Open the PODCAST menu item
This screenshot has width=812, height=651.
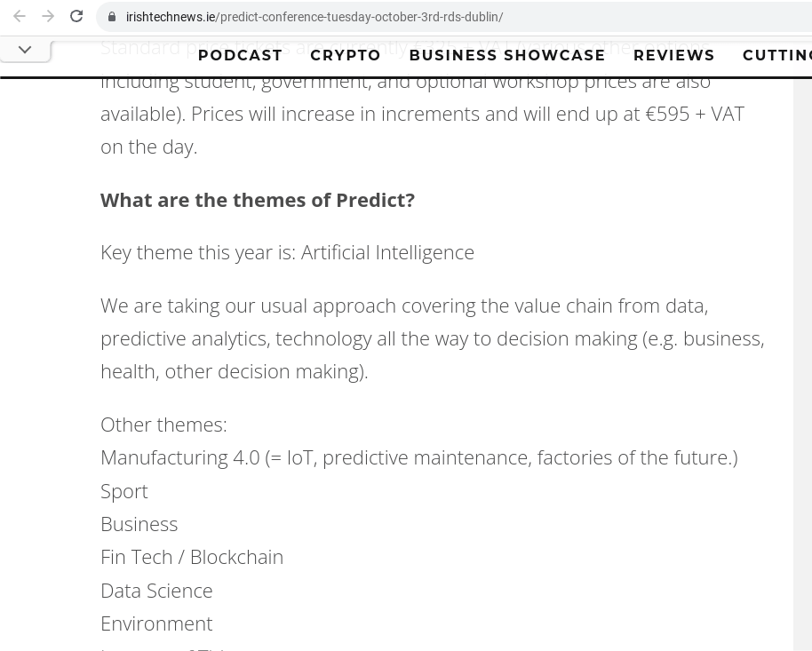[x=240, y=55]
